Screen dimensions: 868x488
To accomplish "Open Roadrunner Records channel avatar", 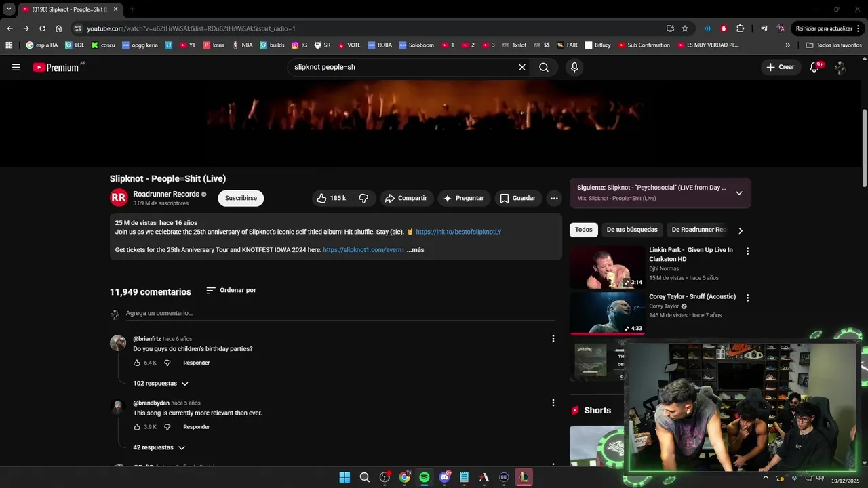I will click(x=119, y=198).
